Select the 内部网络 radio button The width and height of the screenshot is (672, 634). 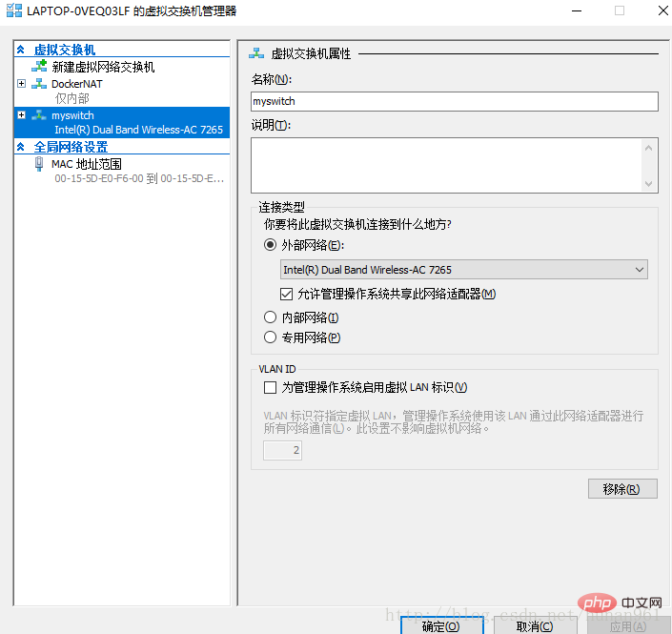pos(270,317)
